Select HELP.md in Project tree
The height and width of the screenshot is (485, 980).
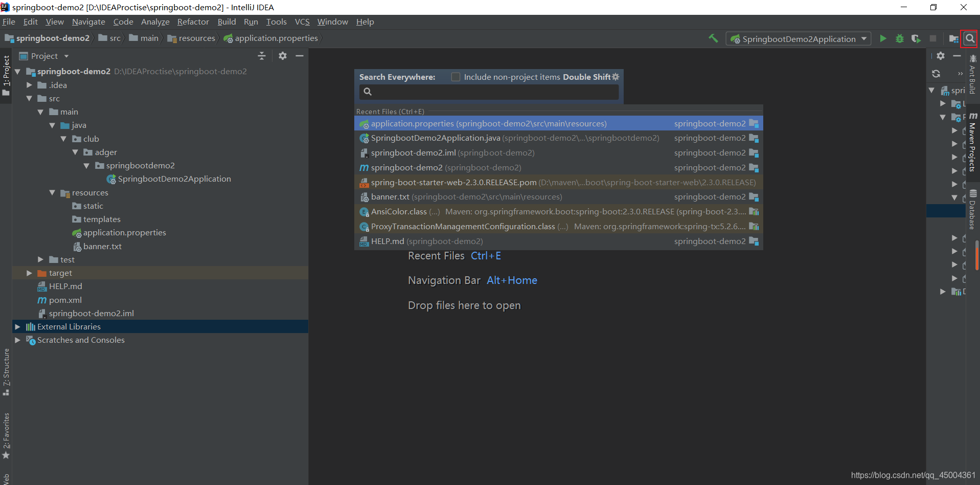point(60,286)
